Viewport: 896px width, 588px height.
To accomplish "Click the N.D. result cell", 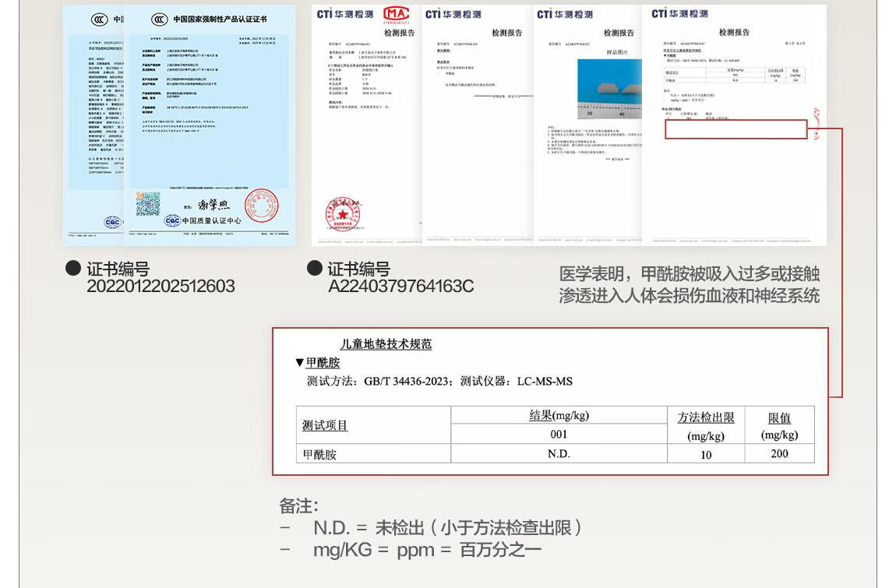I will 559,454.
